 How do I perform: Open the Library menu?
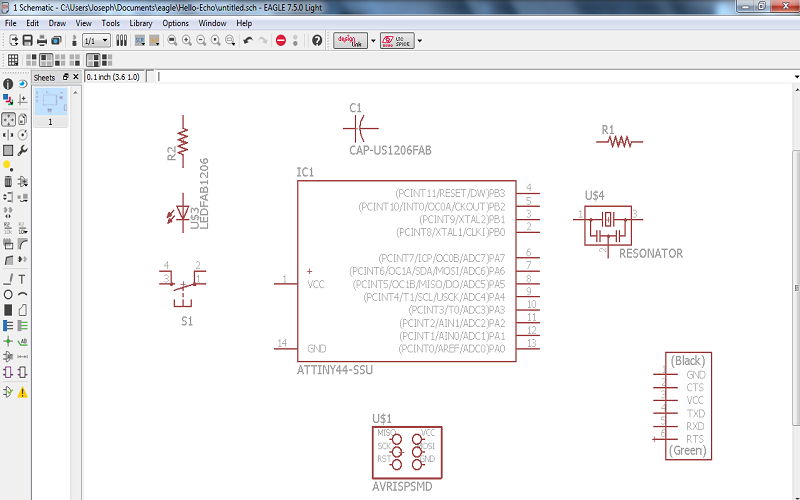tap(141, 23)
